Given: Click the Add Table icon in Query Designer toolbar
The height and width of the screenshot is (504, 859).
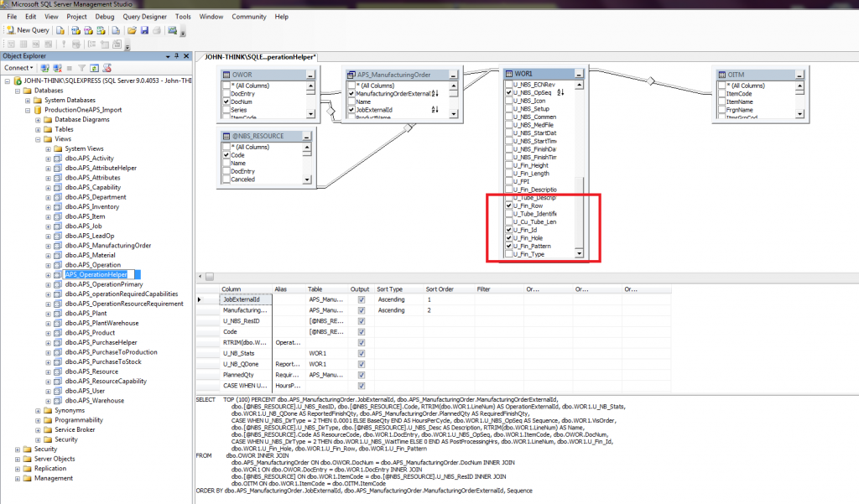Looking at the screenshot, I should coord(105,44).
